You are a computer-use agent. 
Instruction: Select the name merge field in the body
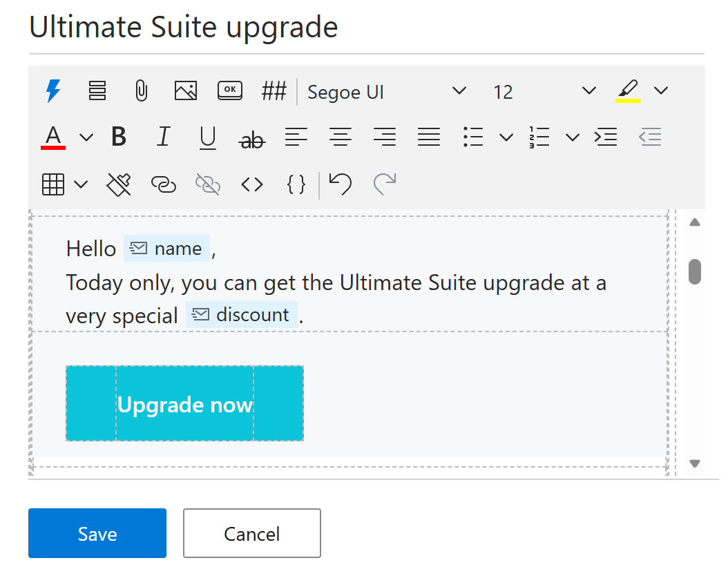(166, 248)
